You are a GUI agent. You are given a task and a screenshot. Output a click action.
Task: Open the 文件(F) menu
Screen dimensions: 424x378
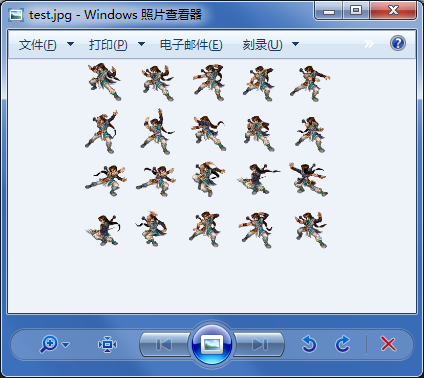[x=37, y=45]
